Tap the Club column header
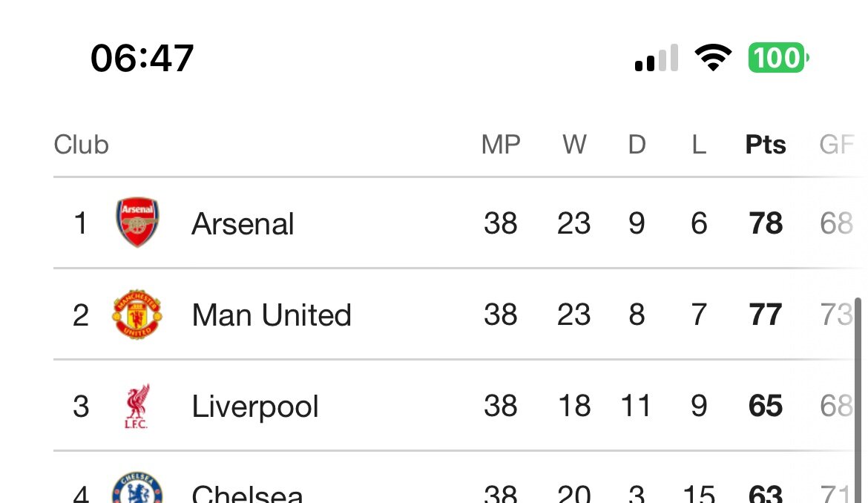 tap(82, 145)
